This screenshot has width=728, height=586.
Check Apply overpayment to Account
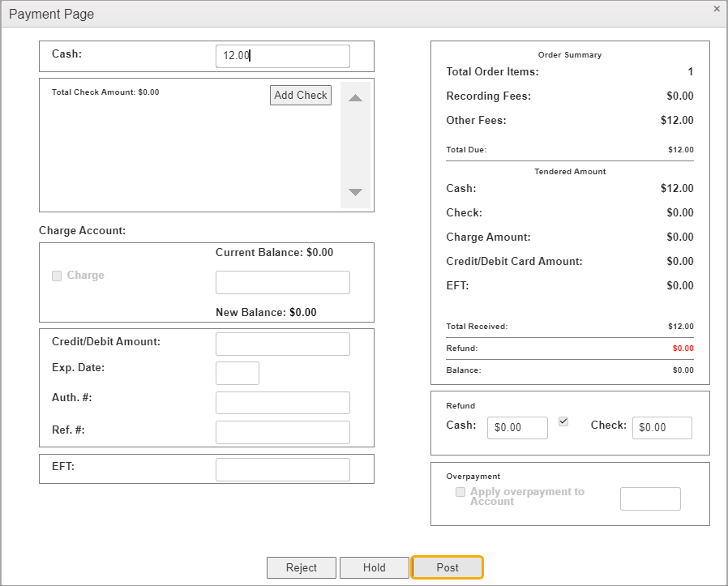click(460, 492)
